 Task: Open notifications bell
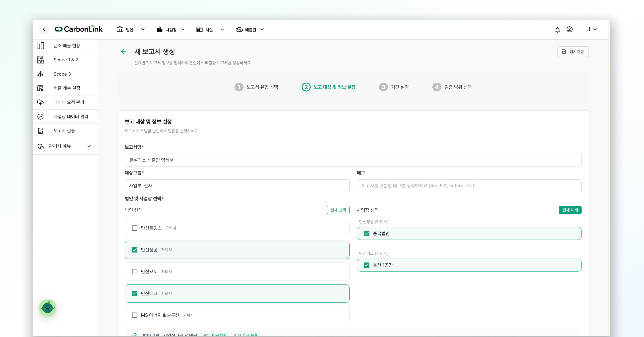[558, 30]
